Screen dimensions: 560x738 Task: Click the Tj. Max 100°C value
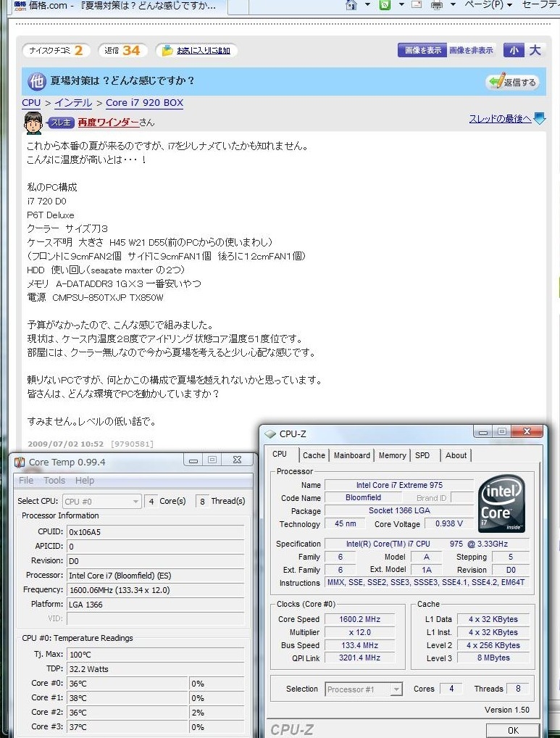click(156, 655)
